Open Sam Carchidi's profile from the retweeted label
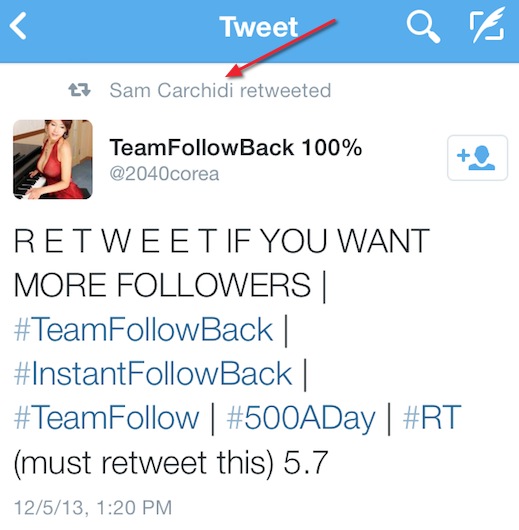519x530 pixels. (171, 90)
